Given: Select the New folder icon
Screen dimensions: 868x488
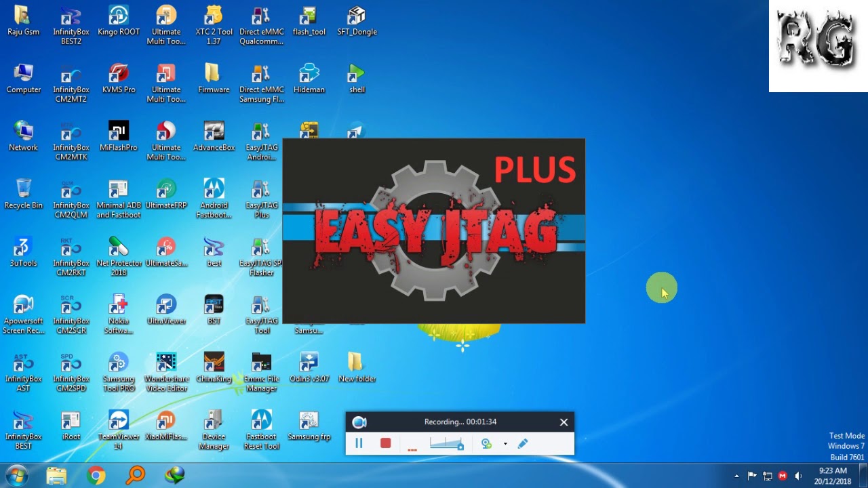Looking at the screenshot, I should point(357,367).
